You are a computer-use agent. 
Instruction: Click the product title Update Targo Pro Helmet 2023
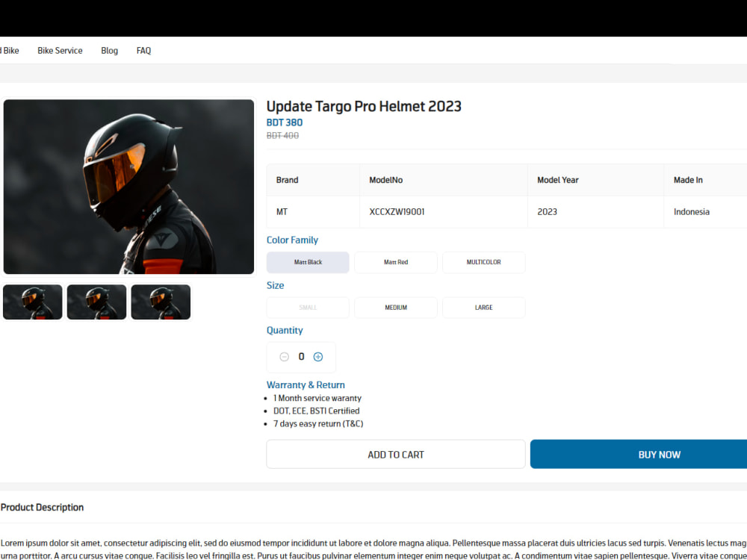(364, 106)
